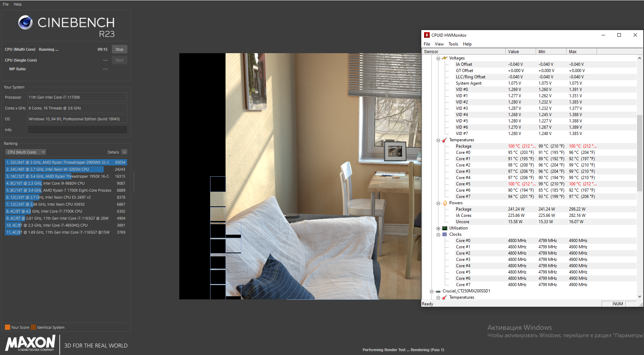The image size is (644, 355).
Task: Select the Clocks category icon in HWMonitor
Action: (x=445, y=234)
